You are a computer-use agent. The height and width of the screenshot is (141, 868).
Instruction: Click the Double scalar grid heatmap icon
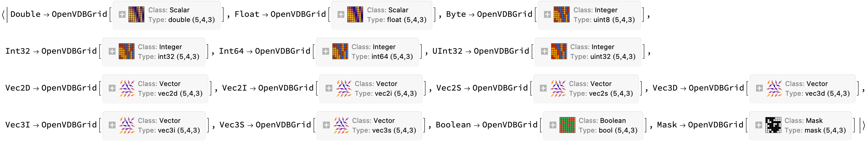coord(137,15)
